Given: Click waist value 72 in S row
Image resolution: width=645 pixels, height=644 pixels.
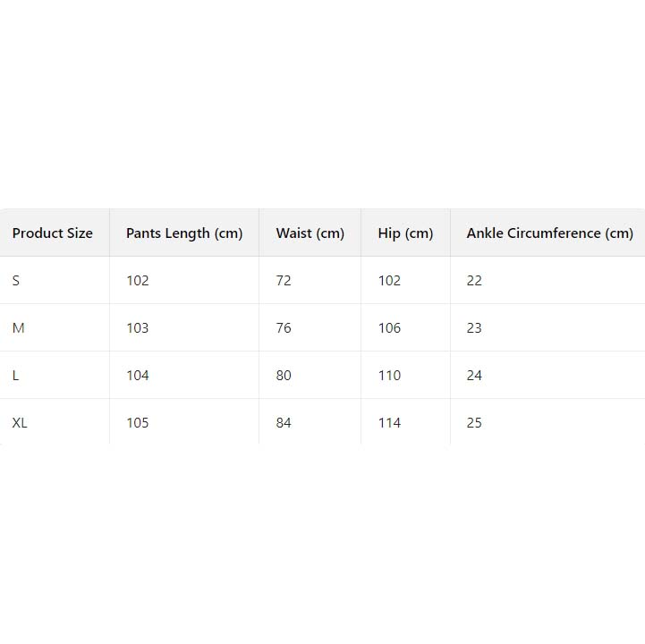Looking at the screenshot, I should tap(284, 281).
